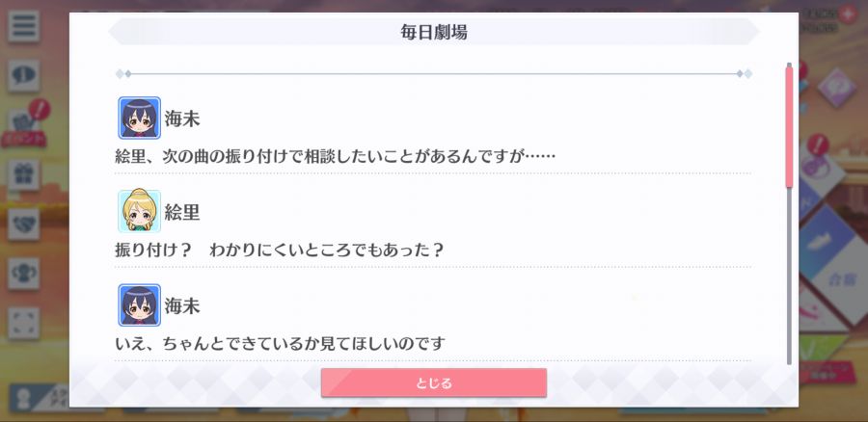The width and height of the screenshot is (868, 422).
Task: Open the present box with alert badge
Action: [x=25, y=124]
